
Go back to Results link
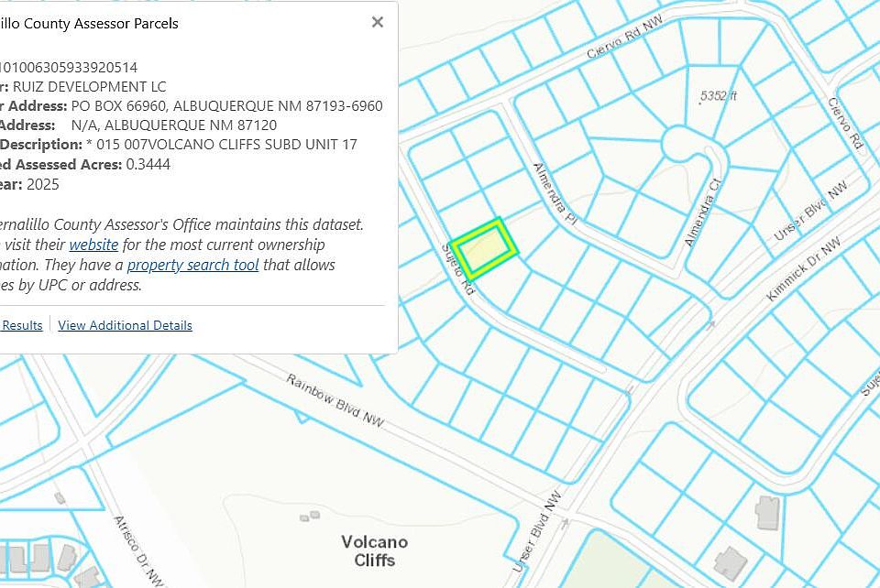pos(21,325)
